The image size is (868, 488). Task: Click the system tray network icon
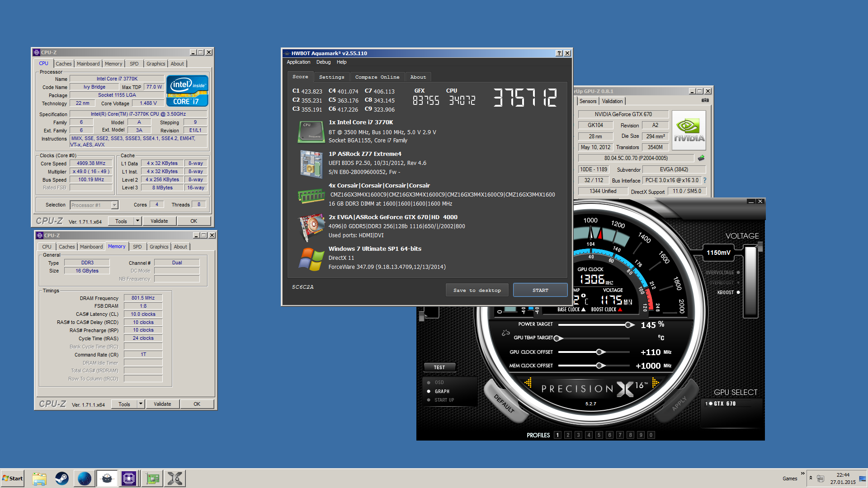click(x=821, y=479)
